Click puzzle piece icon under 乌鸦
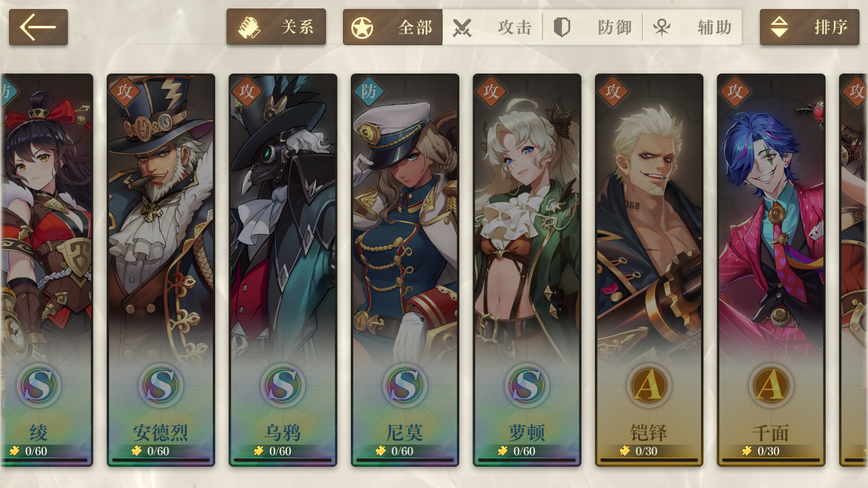The height and width of the screenshot is (488, 868). point(259,451)
